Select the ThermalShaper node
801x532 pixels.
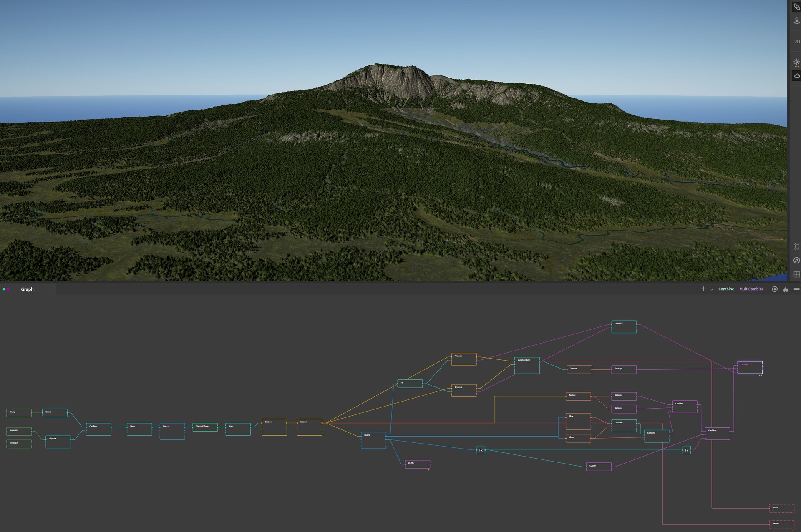[205, 427]
